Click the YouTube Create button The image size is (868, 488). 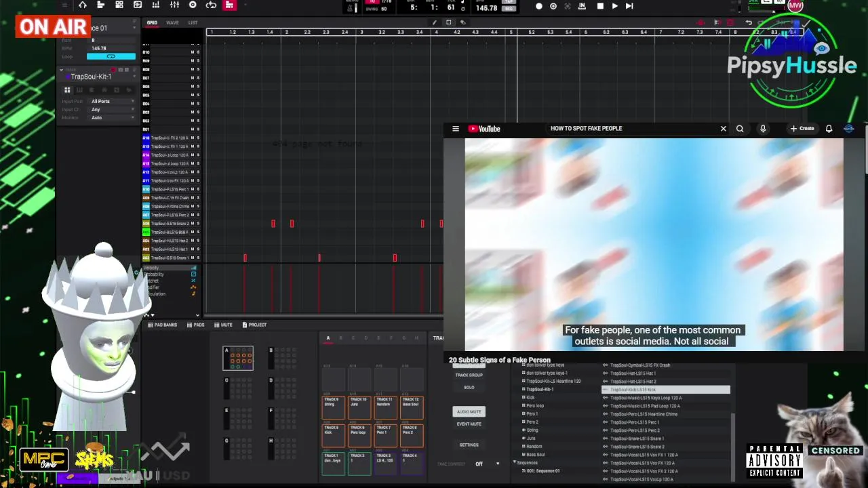[x=802, y=129]
